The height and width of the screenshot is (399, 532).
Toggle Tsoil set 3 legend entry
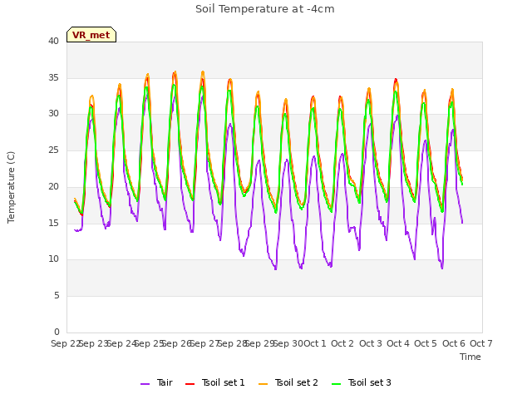point(362,382)
